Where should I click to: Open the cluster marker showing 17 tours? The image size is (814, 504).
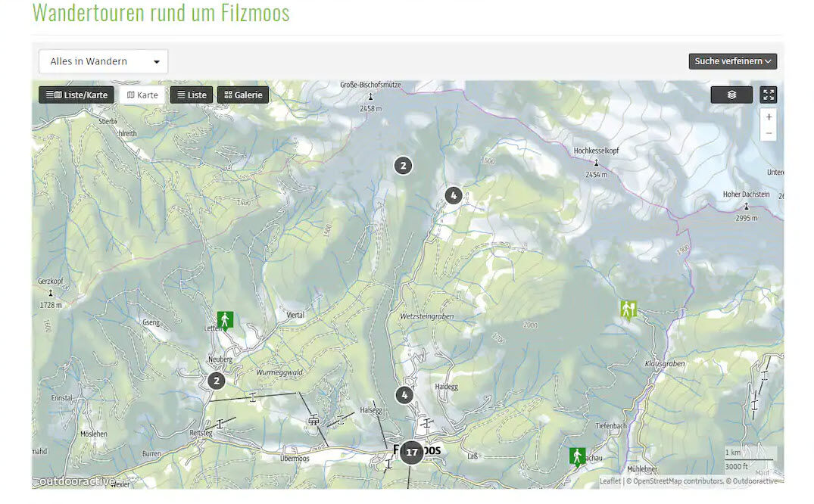(x=411, y=453)
